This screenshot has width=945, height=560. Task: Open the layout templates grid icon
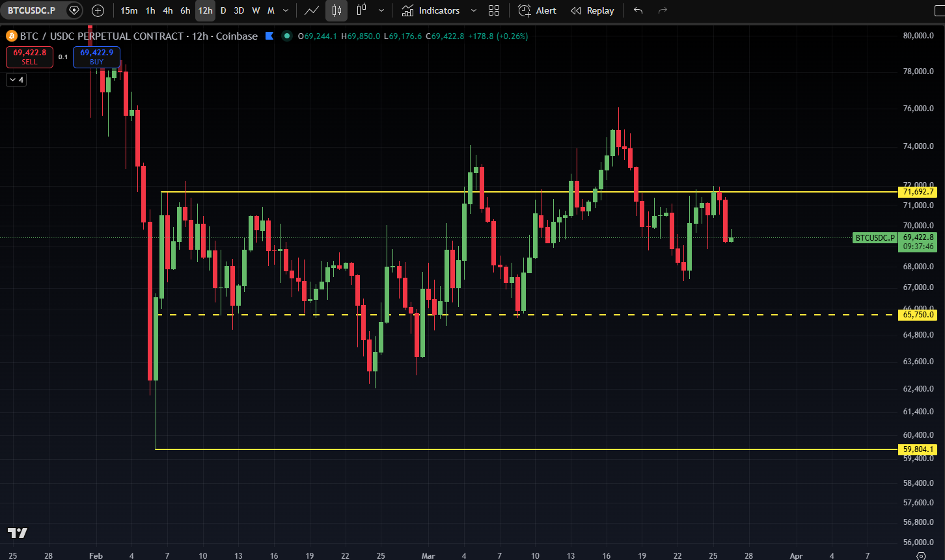(494, 10)
